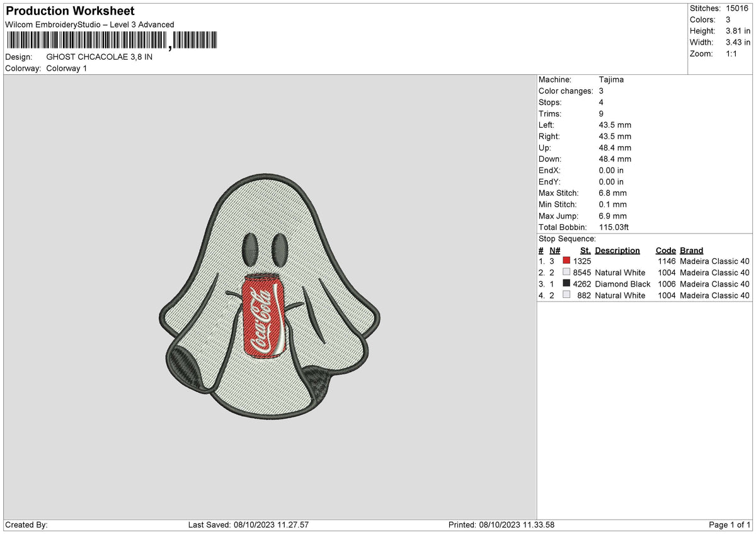
Task: Click the Production Worksheet title
Action: pyautogui.click(x=70, y=11)
